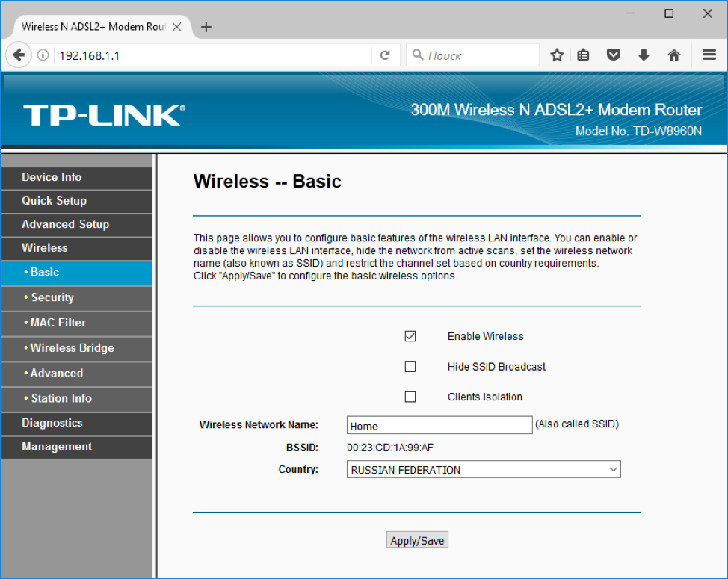Expand the Advanced Setup menu section
This screenshot has width=728, height=579.
[x=65, y=224]
